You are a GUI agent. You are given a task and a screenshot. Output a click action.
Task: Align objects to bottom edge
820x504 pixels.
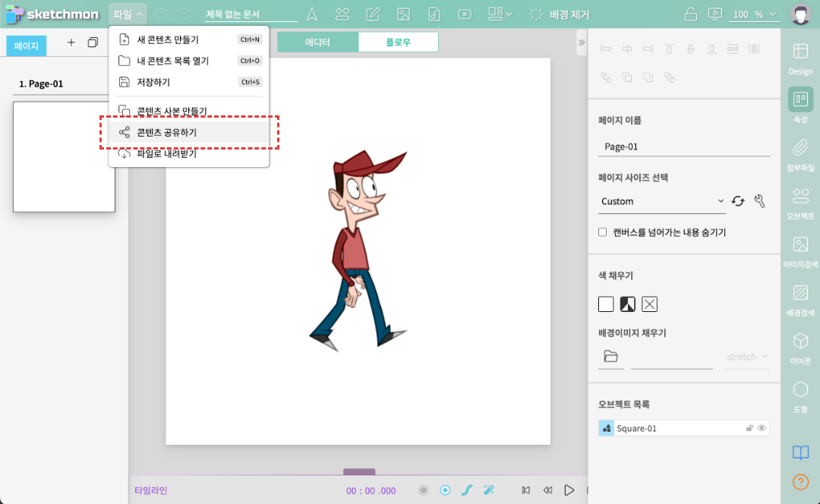pyautogui.click(x=711, y=49)
